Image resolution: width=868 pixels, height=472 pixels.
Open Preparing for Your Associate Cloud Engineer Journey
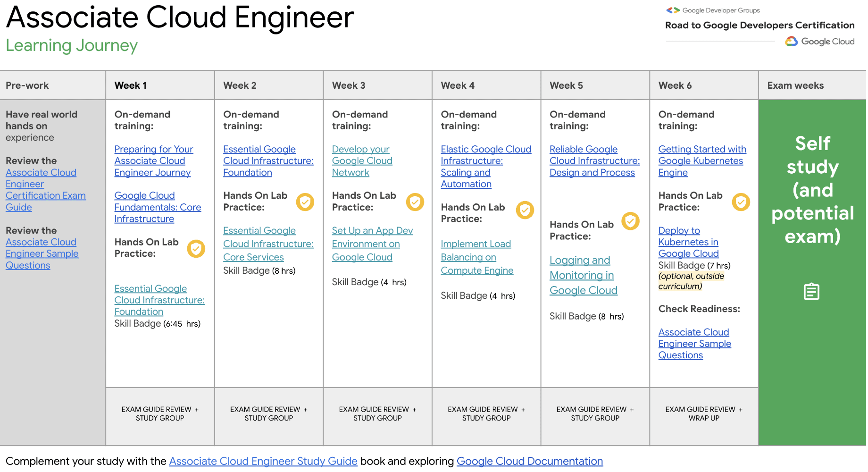click(x=153, y=161)
